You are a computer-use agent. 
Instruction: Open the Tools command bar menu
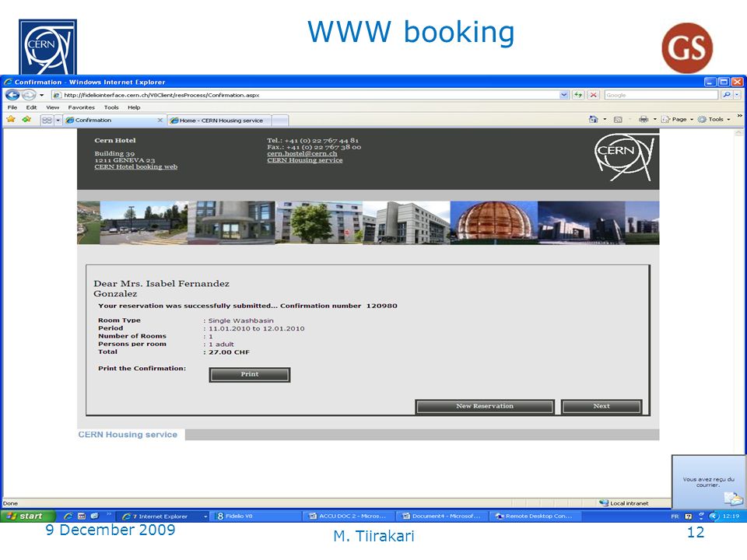pos(714,120)
